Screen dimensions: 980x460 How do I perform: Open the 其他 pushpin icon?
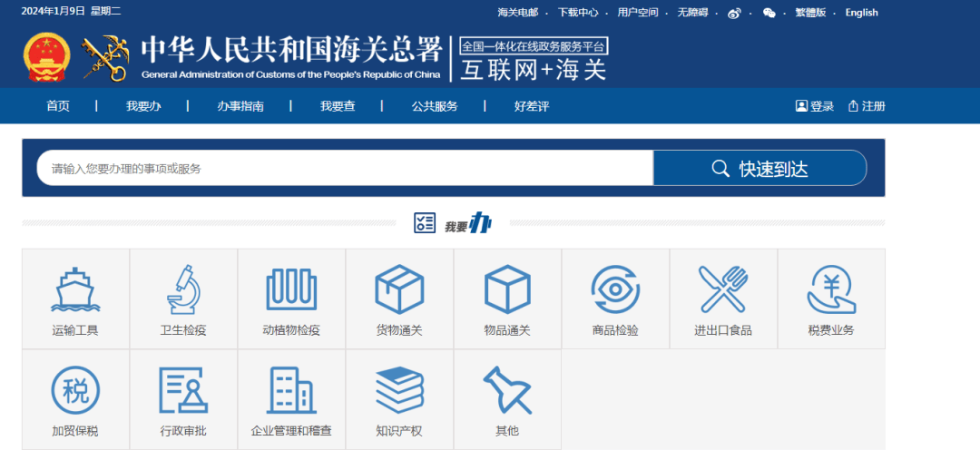click(x=507, y=390)
